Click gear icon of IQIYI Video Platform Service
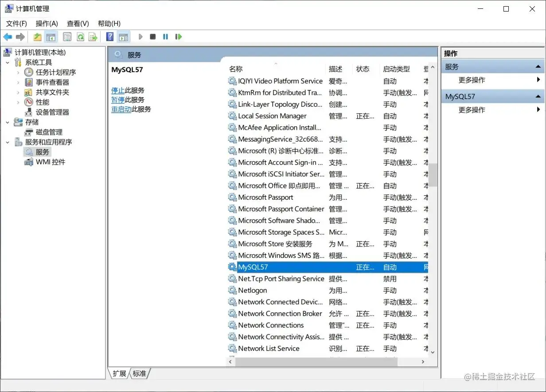 (x=232, y=81)
